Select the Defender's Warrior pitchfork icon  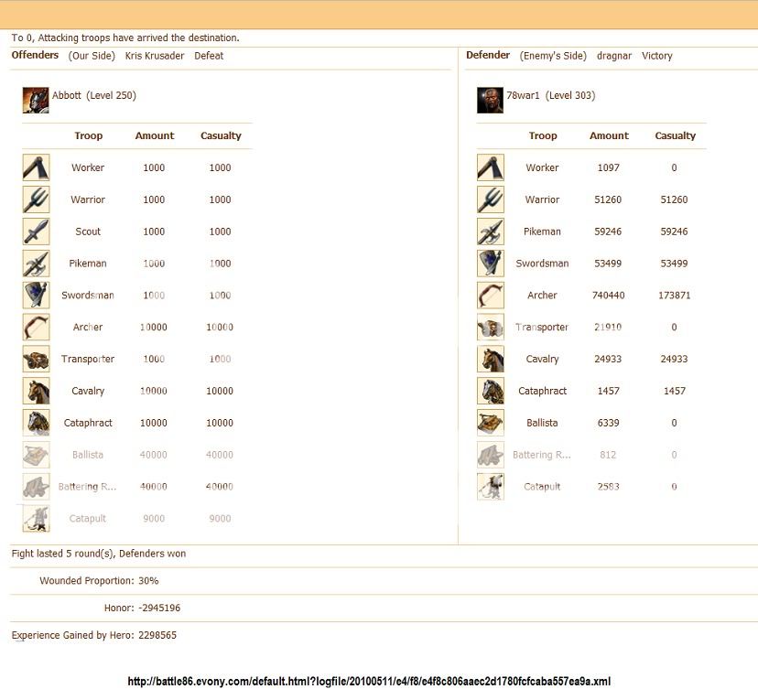[490, 199]
